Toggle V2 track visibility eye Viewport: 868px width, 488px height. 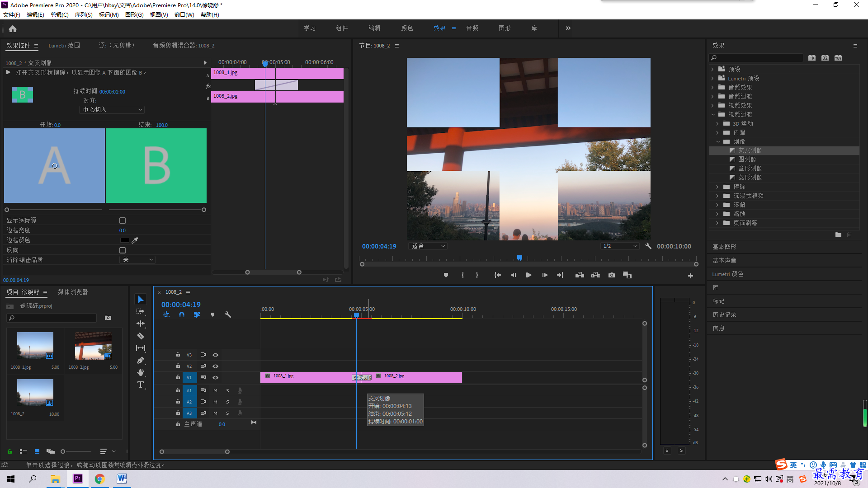(x=216, y=366)
